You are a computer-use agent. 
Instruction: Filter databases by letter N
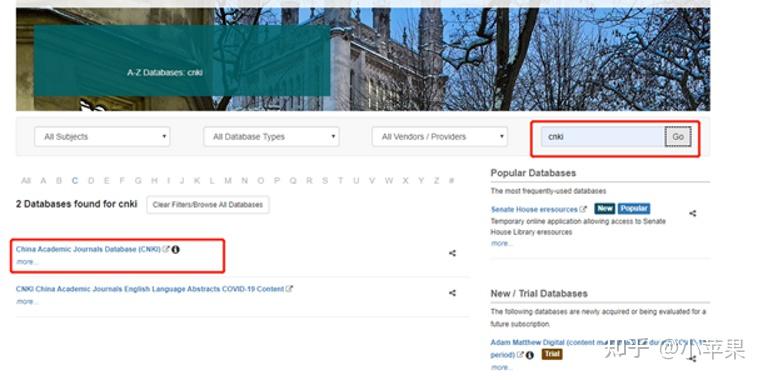[244, 181]
